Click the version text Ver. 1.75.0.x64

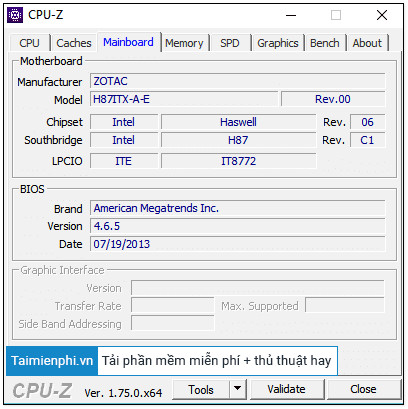pos(123,393)
